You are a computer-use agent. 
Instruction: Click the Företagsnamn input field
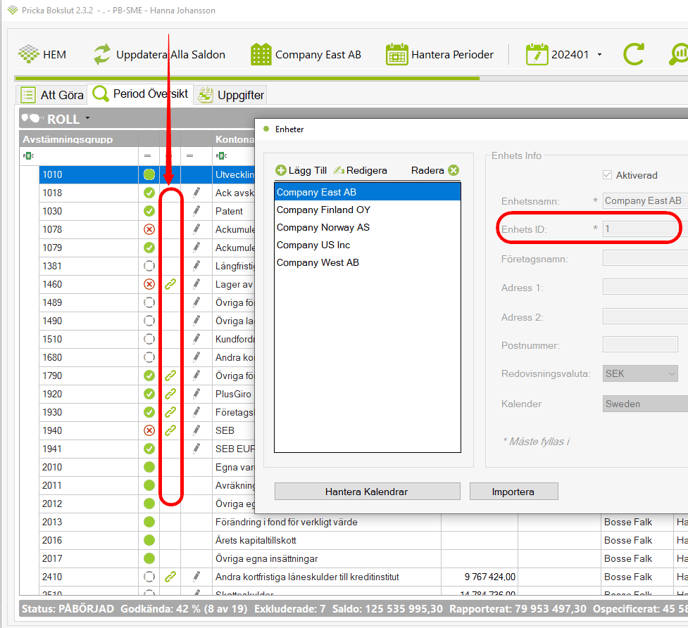click(645, 258)
